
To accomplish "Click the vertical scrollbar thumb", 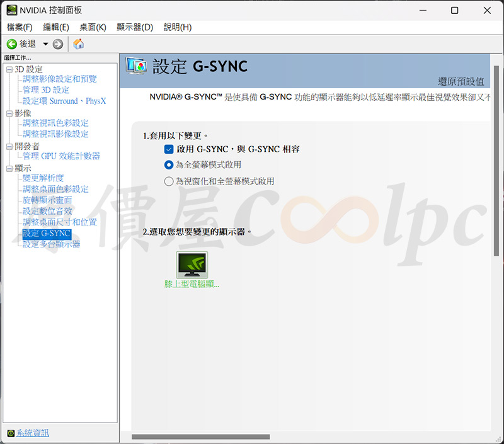I will pyautogui.click(x=496, y=161).
